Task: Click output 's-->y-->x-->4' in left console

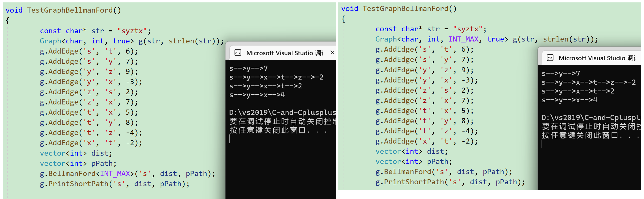Action: pos(257,95)
